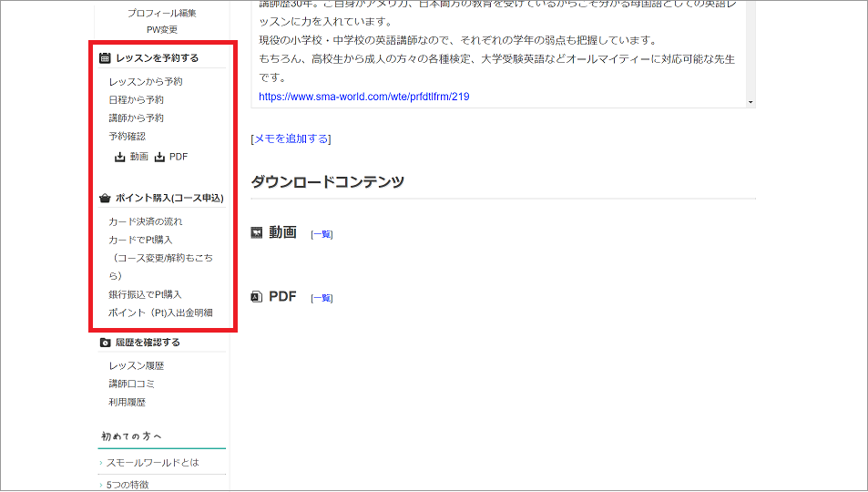The image size is (868, 492).
Task: Open the PDF download link in sidebar
Action: click(x=179, y=157)
